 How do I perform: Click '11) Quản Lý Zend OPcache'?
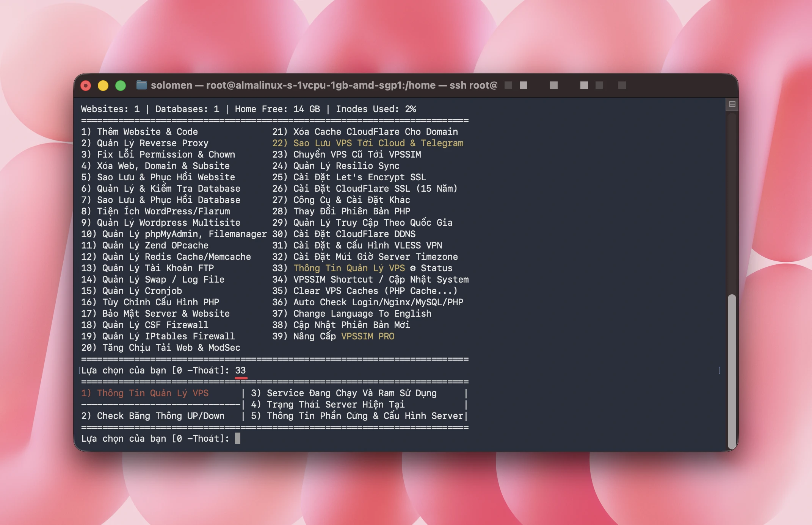145,245
